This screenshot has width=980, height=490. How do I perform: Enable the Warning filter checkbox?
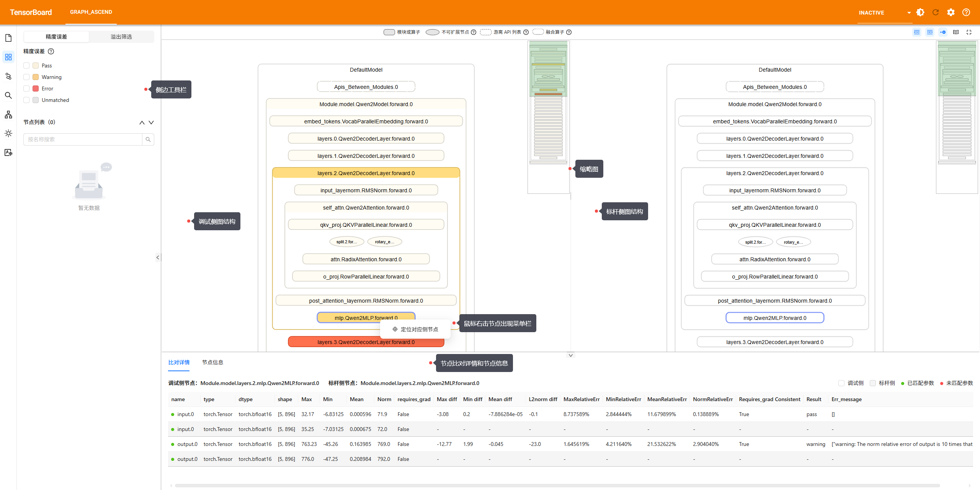click(x=26, y=77)
